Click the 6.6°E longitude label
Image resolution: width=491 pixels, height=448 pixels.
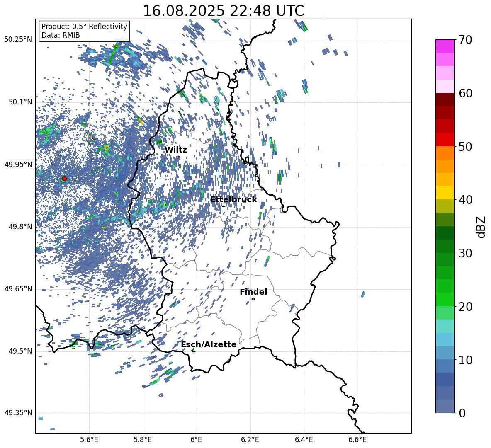(357, 440)
